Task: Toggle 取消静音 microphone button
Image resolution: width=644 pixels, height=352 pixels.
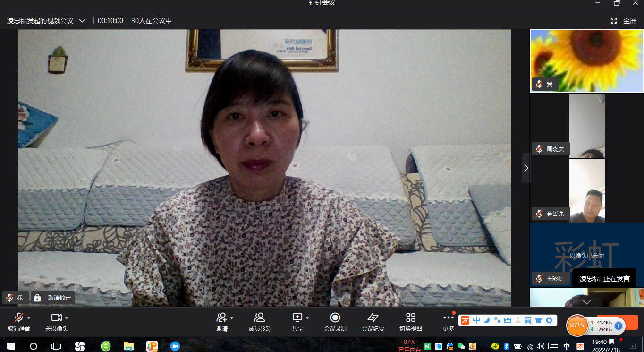Action: tap(18, 318)
